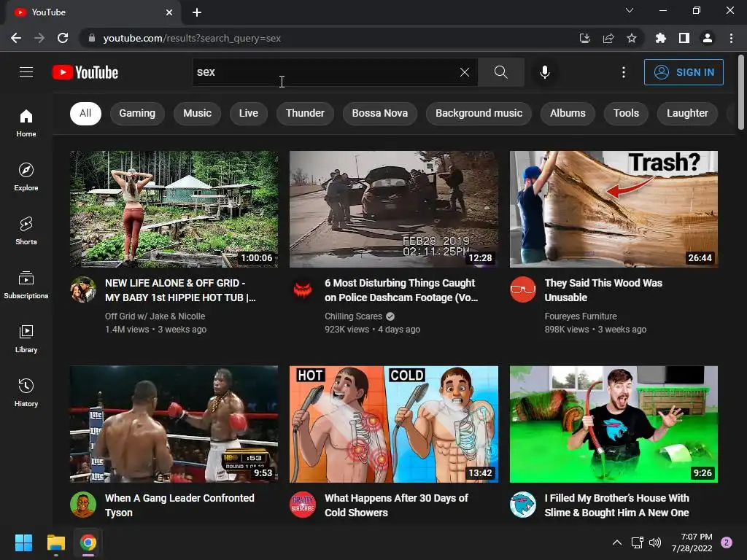The image size is (747, 560).
Task: Click the green slime house thumbnail
Action: click(x=614, y=424)
